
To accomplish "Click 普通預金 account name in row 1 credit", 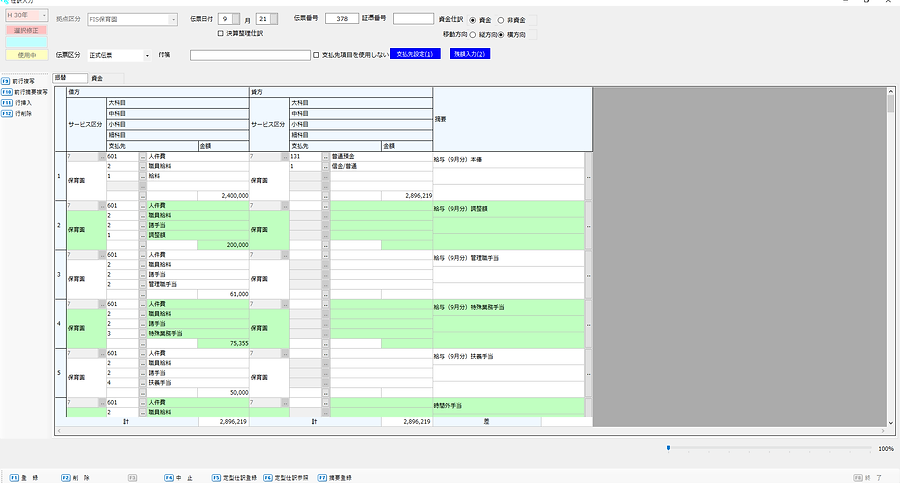I will pyautogui.click(x=343, y=156).
